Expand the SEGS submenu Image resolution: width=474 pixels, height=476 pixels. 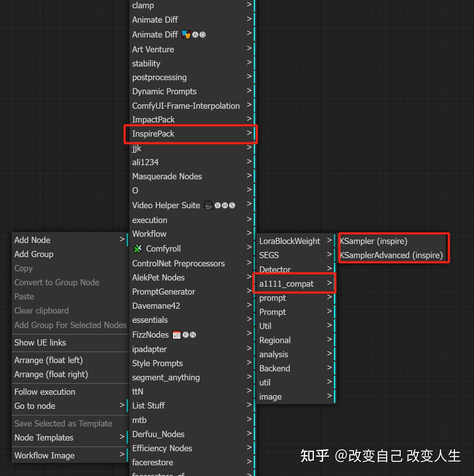point(296,255)
